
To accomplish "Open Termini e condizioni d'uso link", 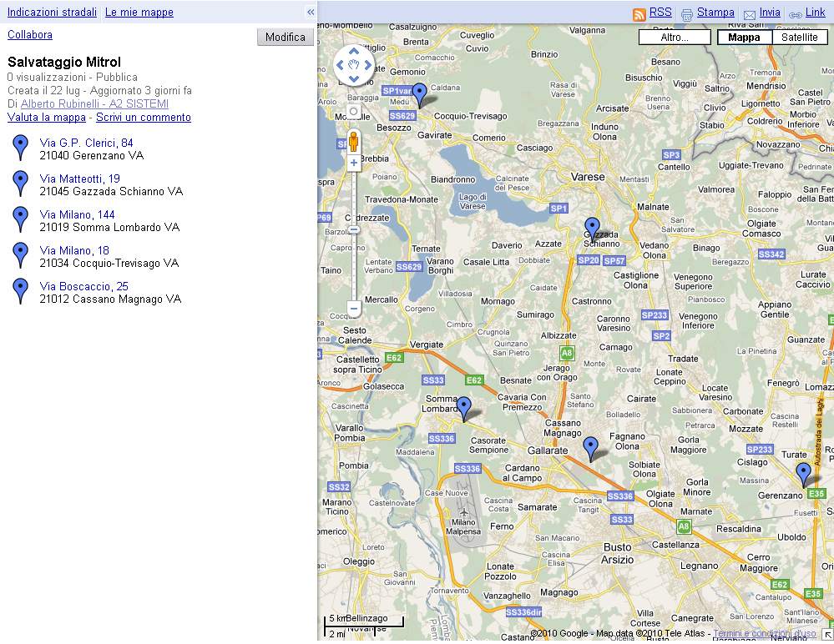I will [765, 633].
